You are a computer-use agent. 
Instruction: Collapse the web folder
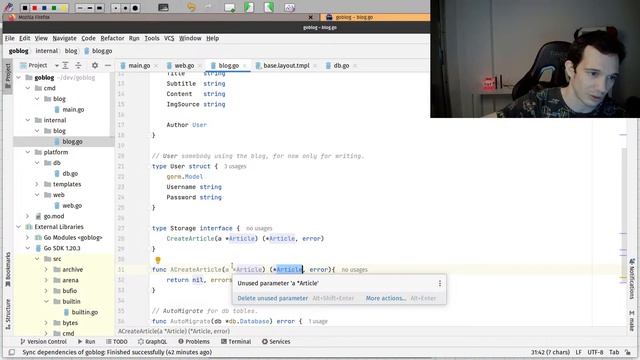coord(37,195)
